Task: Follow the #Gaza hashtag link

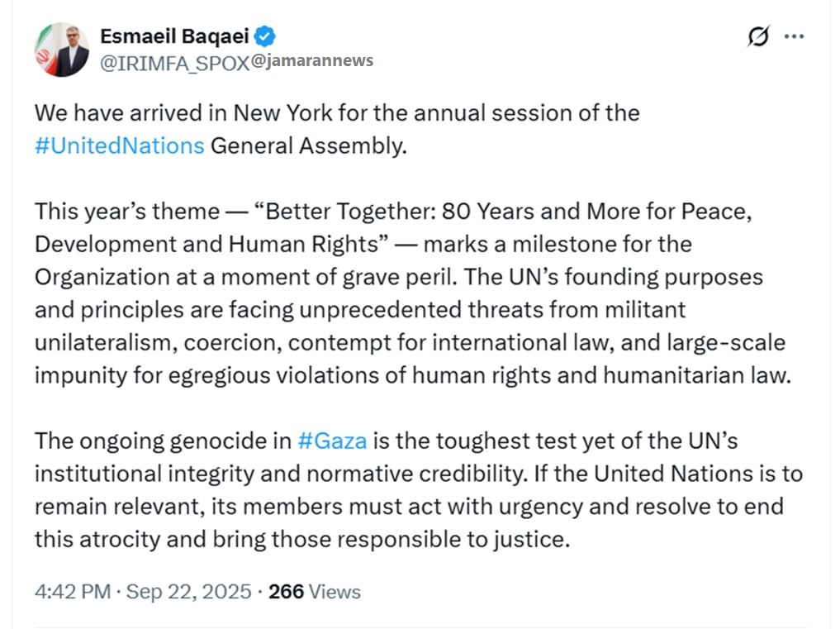Action: pyautogui.click(x=331, y=440)
